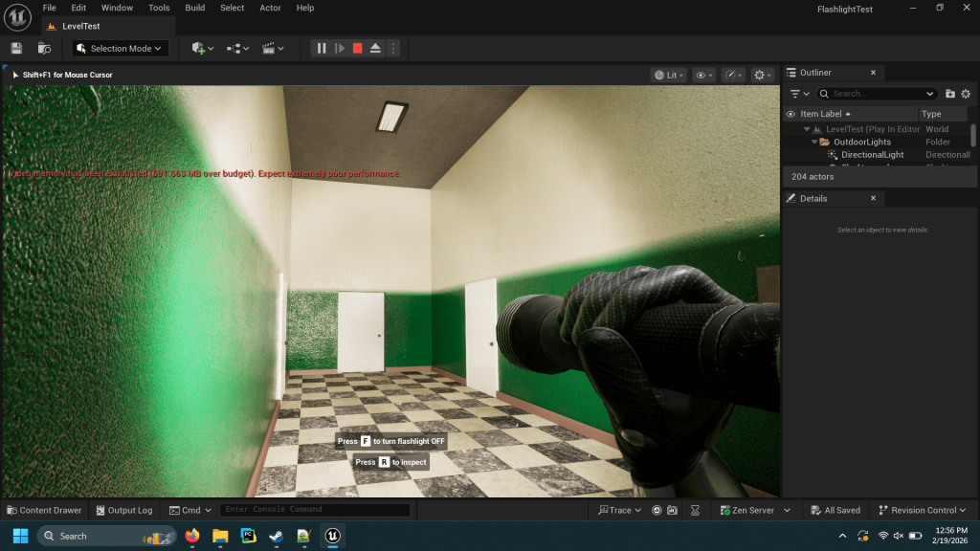Collapse the OutdoorLights folder

click(x=814, y=142)
